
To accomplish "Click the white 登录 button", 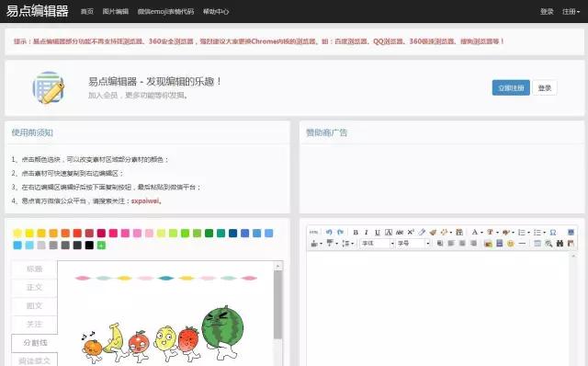I will coord(545,87).
